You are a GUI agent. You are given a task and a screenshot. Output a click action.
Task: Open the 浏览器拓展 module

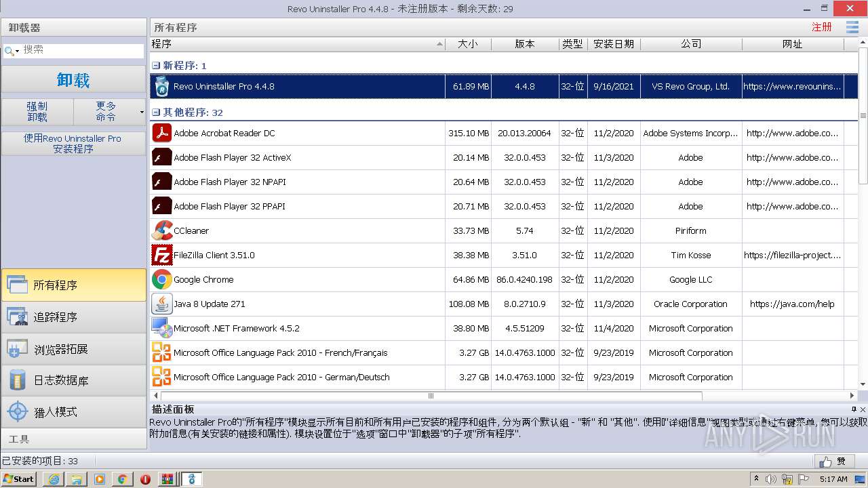[73, 349]
